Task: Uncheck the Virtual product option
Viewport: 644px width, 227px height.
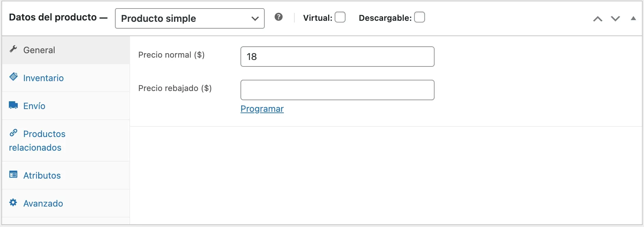Action: click(340, 17)
